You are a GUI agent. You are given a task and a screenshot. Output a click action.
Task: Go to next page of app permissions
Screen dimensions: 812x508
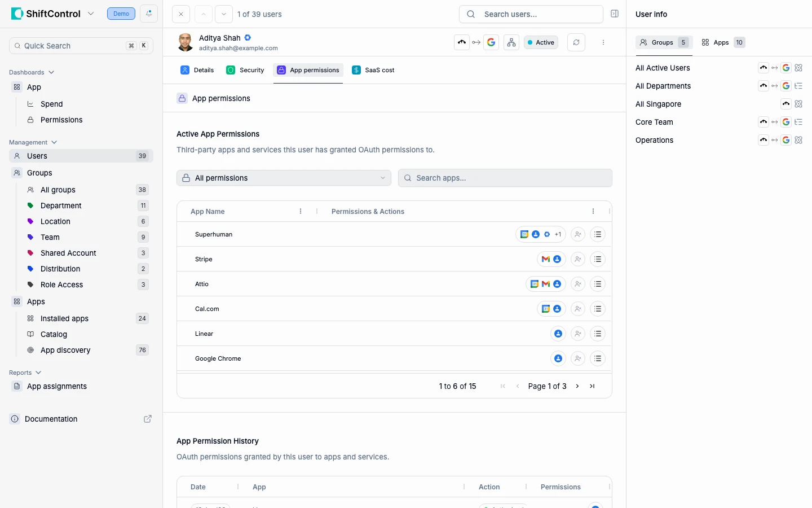(577, 386)
